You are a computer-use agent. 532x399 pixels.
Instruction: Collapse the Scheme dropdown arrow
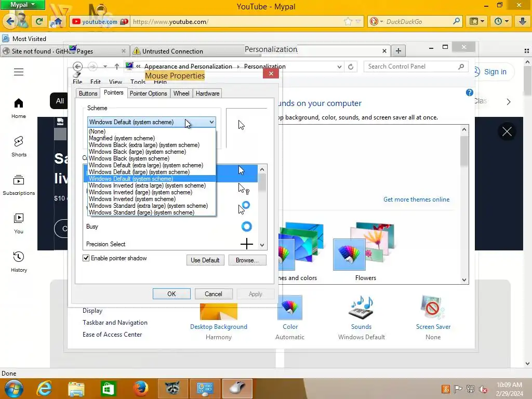pyautogui.click(x=211, y=122)
